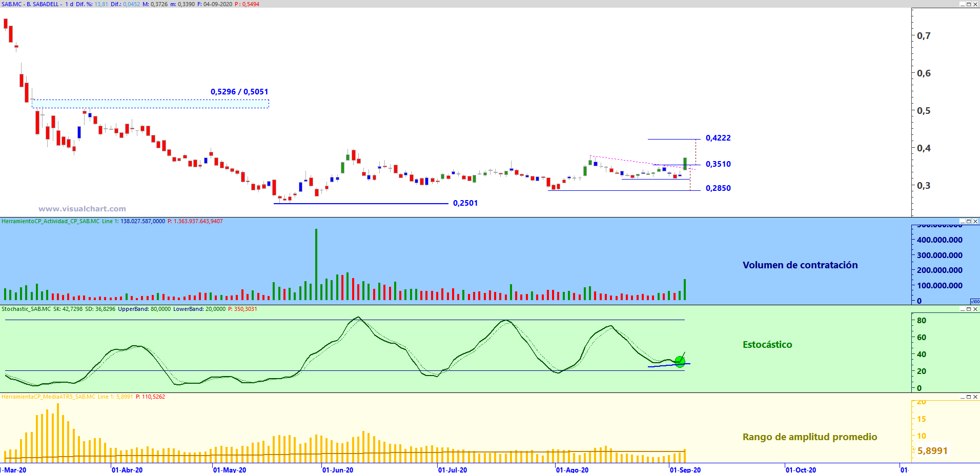Select the dotted blue resistance zone rectangle

150,104
